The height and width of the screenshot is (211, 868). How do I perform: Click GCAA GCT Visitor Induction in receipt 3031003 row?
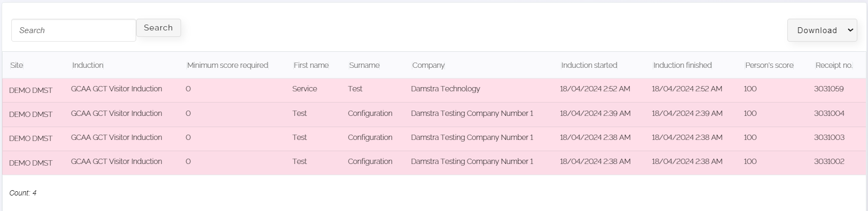116,137
